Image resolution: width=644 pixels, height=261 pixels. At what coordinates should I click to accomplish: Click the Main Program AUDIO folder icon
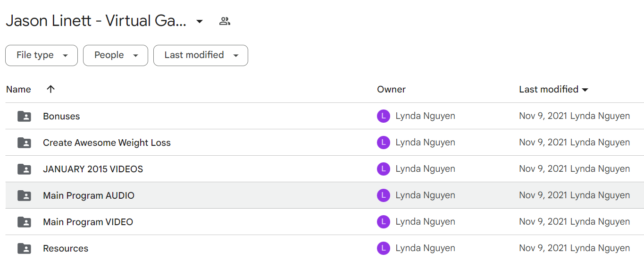coord(24,195)
